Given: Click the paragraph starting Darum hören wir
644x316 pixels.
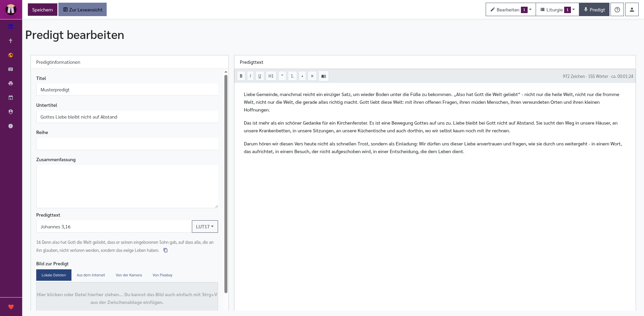Looking at the screenshot, I should [x=433, y=148].
